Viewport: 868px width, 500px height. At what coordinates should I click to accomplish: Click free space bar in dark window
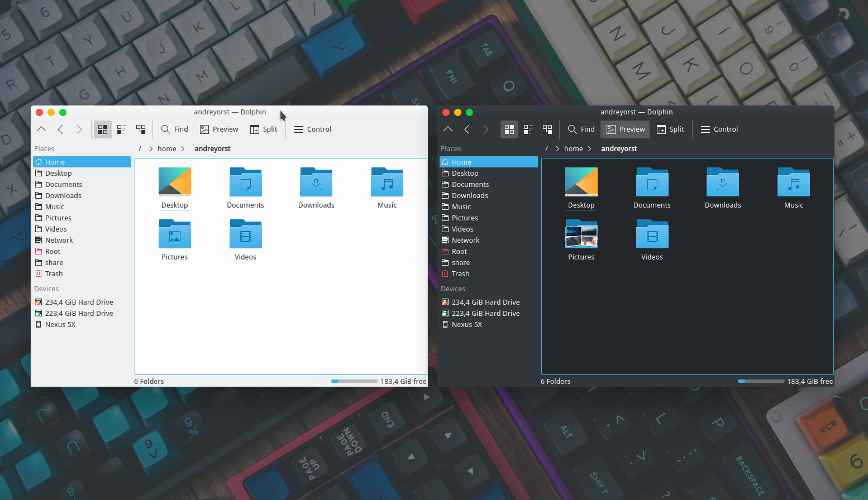(x=761, y=381)
